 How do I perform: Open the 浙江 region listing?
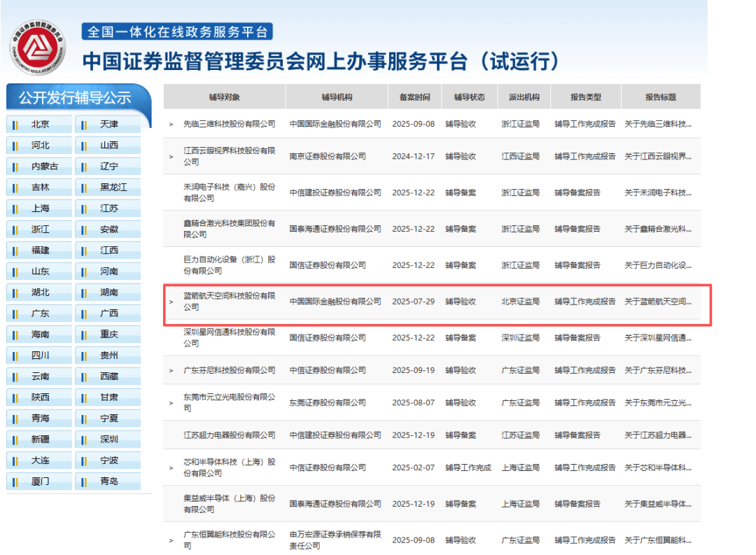coord(40,230)
